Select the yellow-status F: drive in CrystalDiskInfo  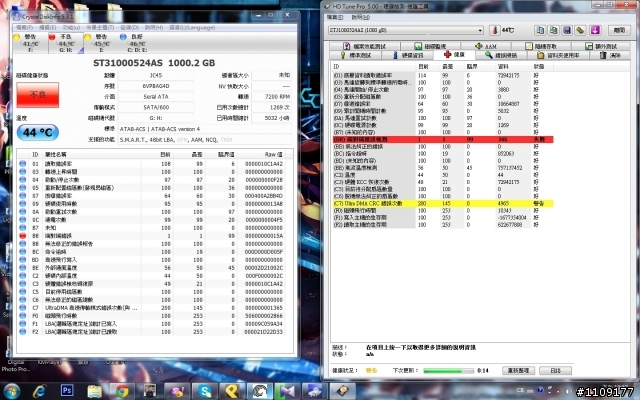click(31, 42)
